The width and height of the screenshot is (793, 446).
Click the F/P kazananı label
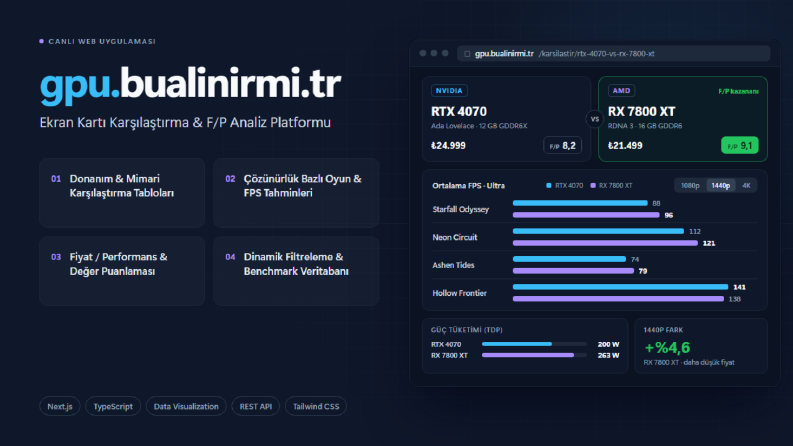(x=738, y=92)
